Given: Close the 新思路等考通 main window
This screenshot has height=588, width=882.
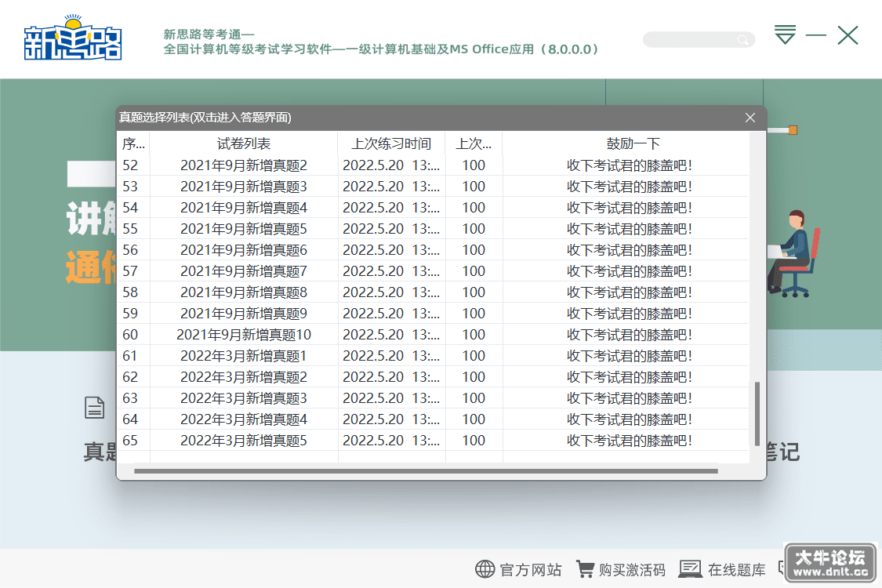Looking at the screenshot, I should point(848,35).
